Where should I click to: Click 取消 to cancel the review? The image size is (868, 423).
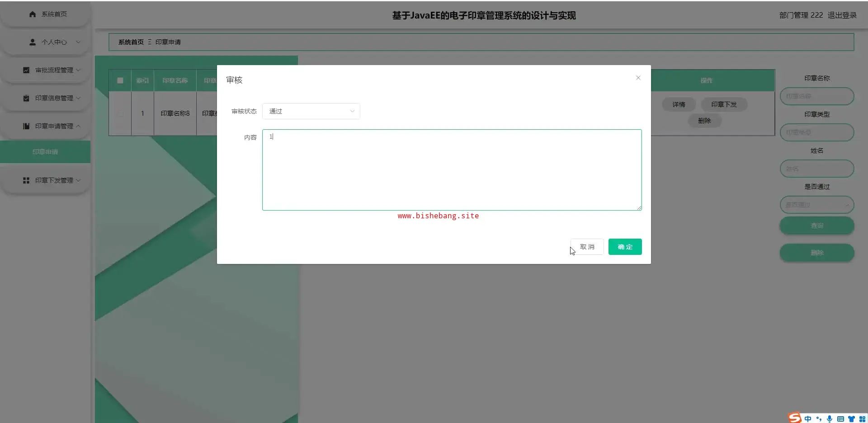point(587,247)
